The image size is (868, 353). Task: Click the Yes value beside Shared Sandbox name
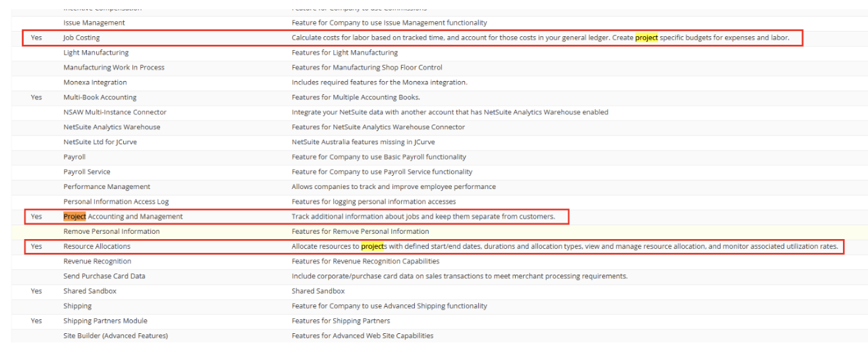pos(36,291)
